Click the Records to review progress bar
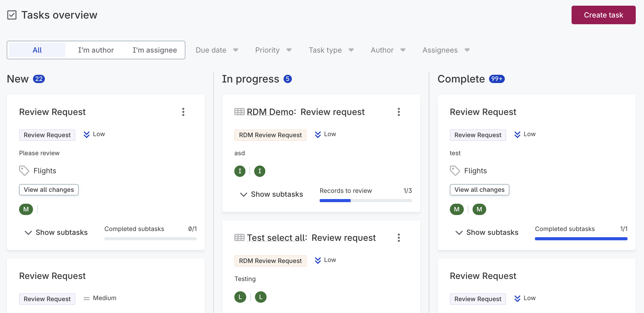 point(366,201)
